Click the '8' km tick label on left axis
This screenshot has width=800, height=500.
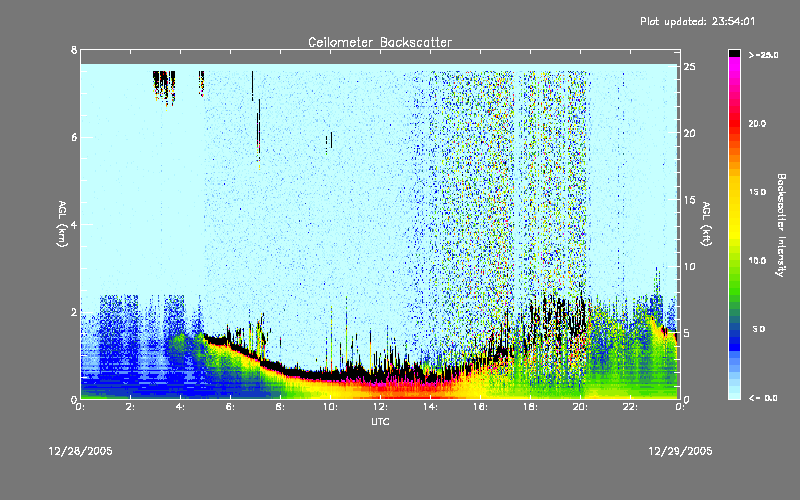click(74, 50)
